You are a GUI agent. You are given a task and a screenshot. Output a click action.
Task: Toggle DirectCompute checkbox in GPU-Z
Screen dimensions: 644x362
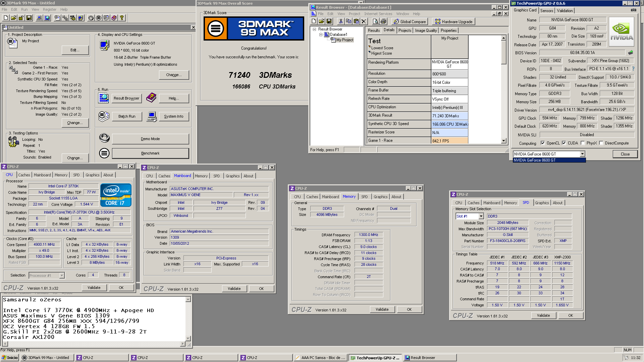click(x=601, y=143)
